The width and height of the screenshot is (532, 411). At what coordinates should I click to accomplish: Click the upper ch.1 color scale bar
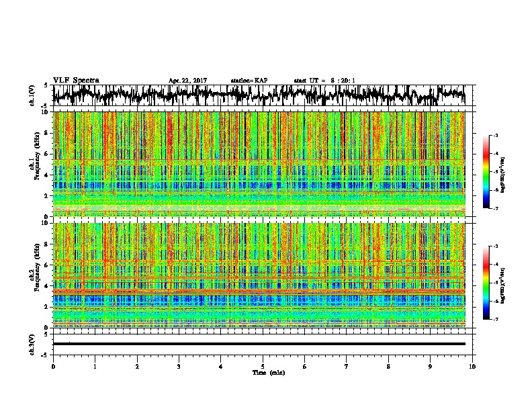pyautogui.click(x=486, y=172)
